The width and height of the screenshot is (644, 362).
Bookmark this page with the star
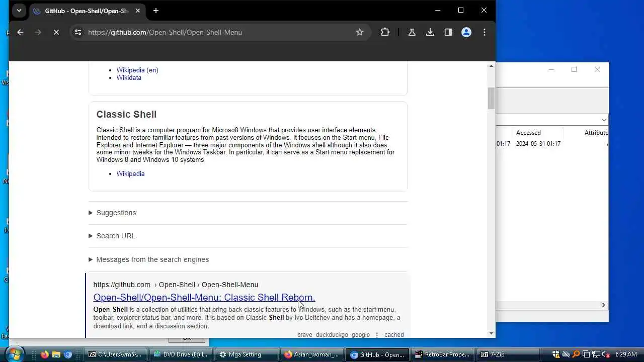click(360, 32)
